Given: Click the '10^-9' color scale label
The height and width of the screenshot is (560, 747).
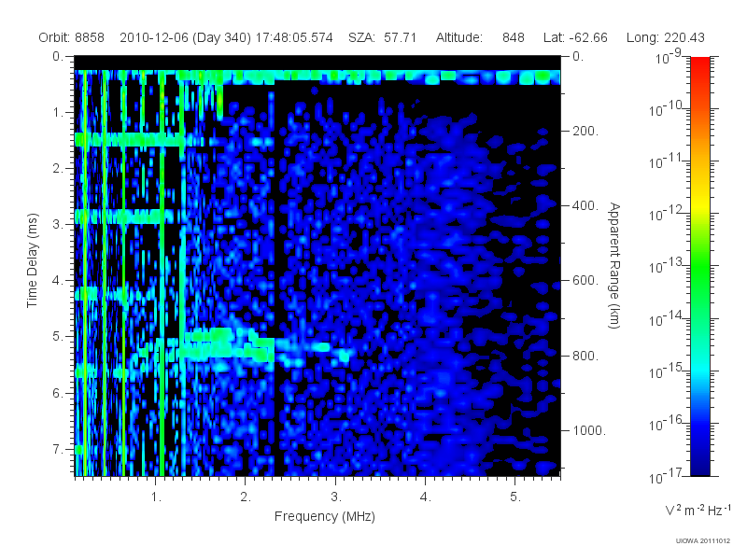Looking at the screenshot, I should point(669,57).
